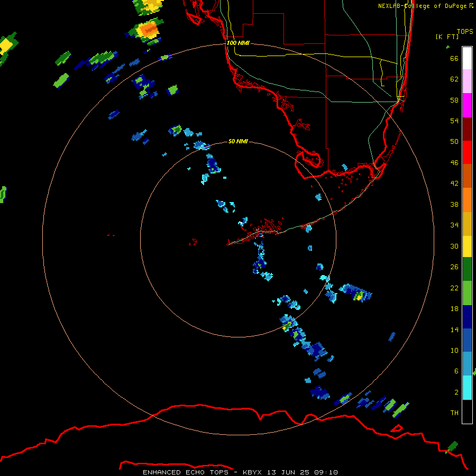Click the black TH swatch in legend
Image resolution: width=476 pixels, height=476 pixels.
click(x=467, y=411)
